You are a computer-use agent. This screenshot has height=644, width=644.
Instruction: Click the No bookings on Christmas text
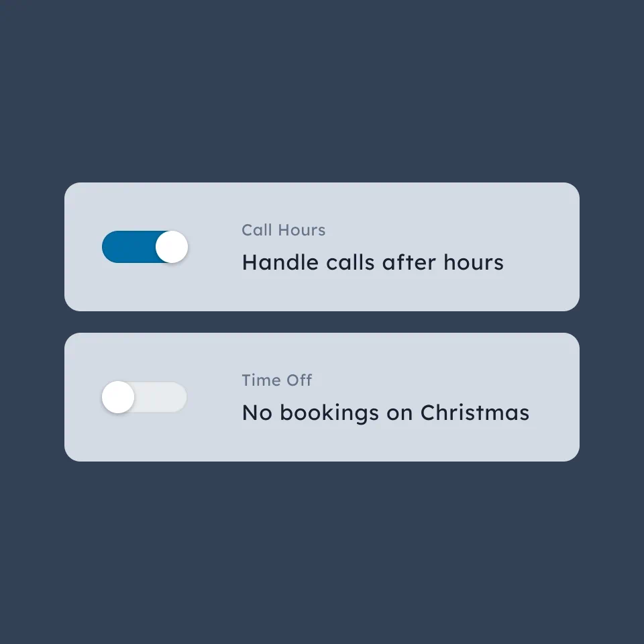point(386,413)
